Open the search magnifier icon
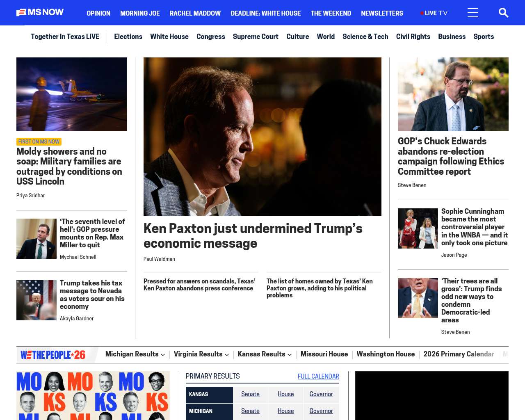This screenshot has height=420, width=525. (503, 13)
